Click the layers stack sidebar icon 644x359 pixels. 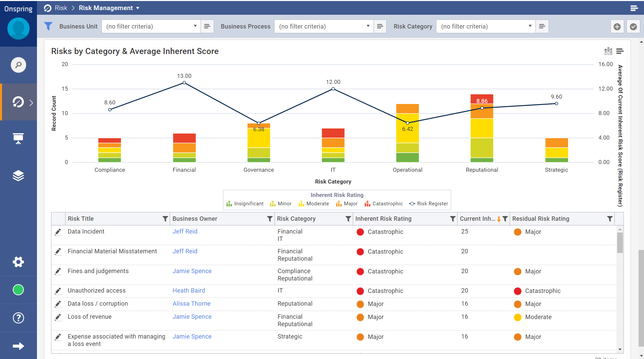click(18, 175)
